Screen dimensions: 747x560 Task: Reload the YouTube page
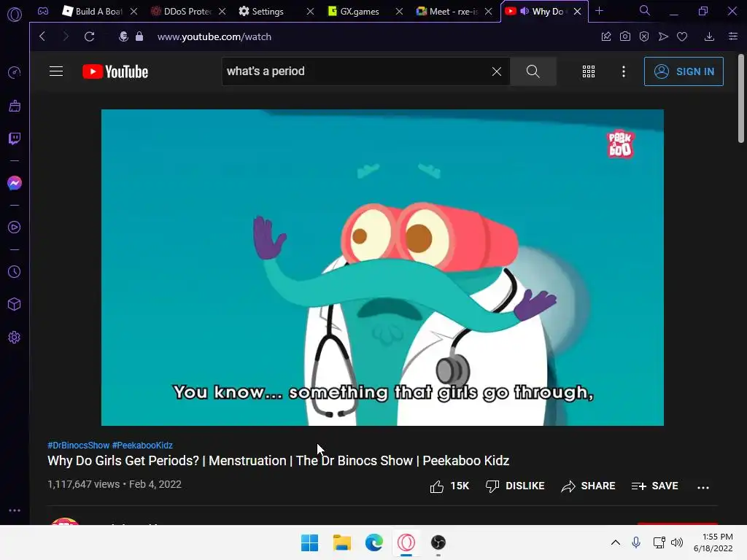pyautogui.click(x=89, y=36)
